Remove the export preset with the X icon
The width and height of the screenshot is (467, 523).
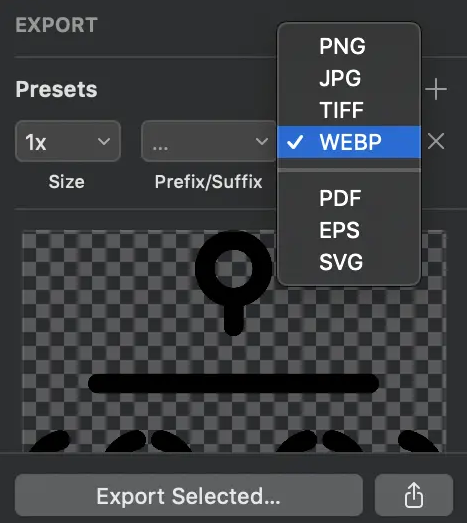click(x=436, y=141)
